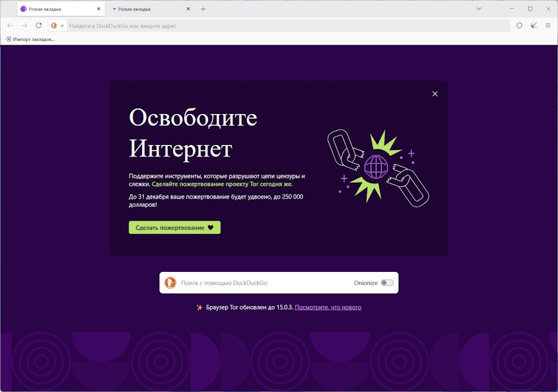This screenshot has height=392, width=558.
Task: Open a new tab with plus button
Action: click(x=203, y=9)
